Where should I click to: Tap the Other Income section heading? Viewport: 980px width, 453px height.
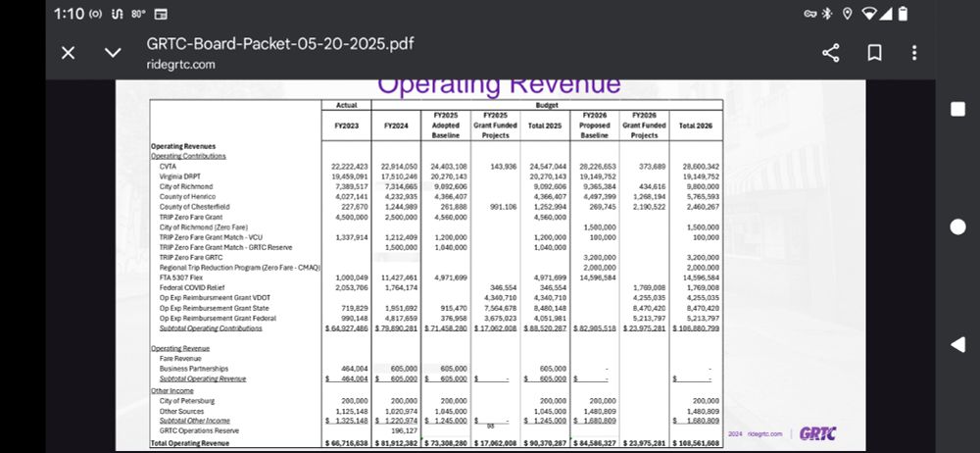(172, 390)
